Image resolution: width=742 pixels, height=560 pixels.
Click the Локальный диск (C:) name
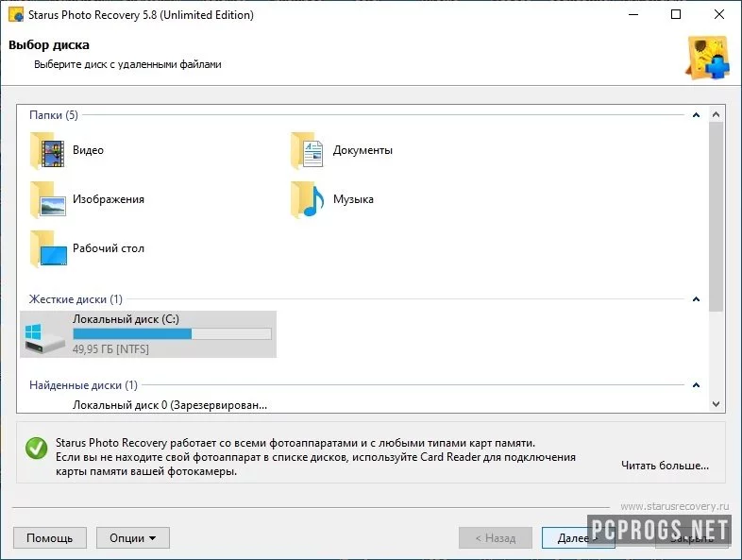126,319
